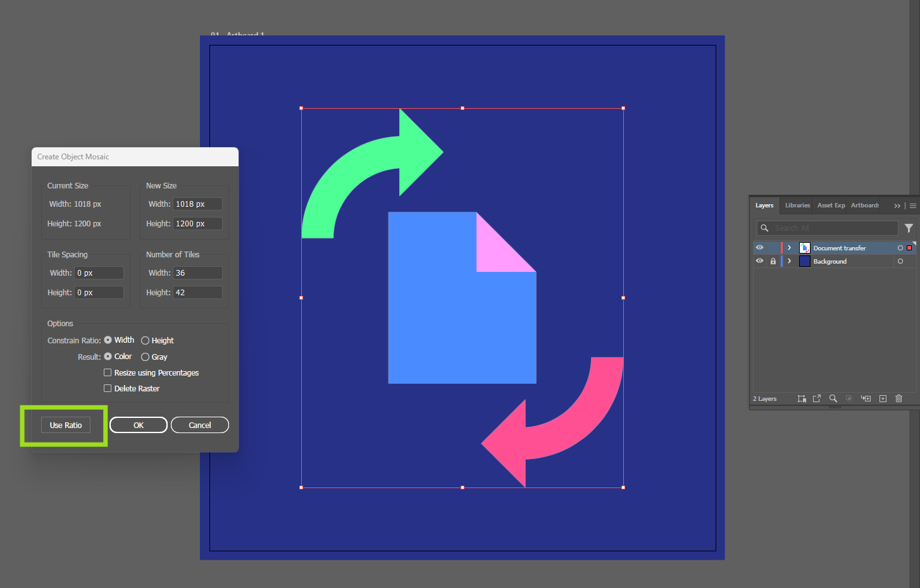Hide the Document transfer layer
The height and width of the screenshot is (588, 920).
(759, 247)
